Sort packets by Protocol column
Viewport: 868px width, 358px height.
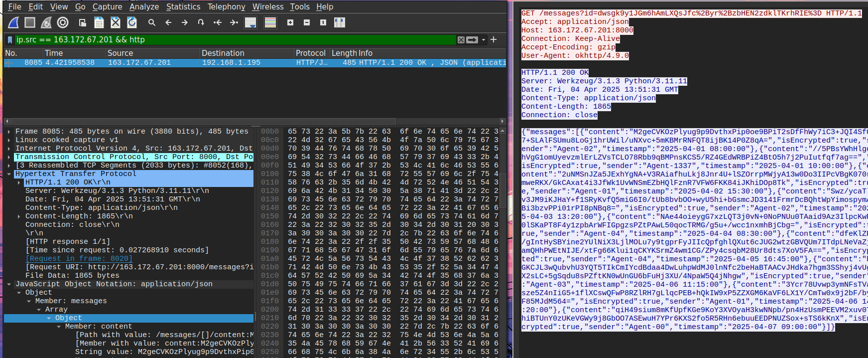coord(311,53)
